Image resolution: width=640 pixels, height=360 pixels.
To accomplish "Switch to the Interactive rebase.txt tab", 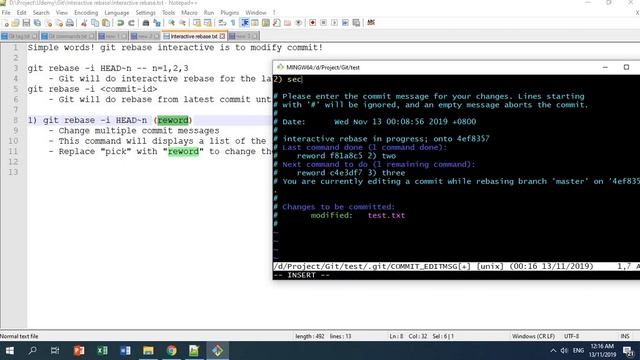I will pos(193,36).
